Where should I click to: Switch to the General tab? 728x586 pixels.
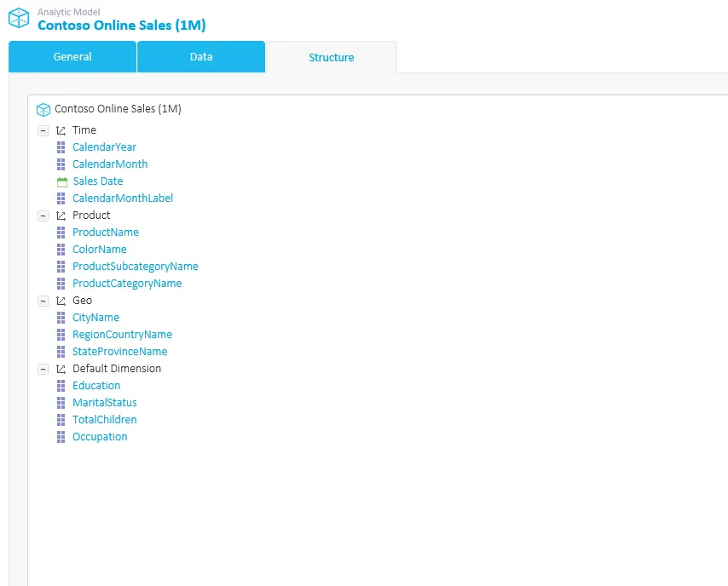(x=72, y=56)
